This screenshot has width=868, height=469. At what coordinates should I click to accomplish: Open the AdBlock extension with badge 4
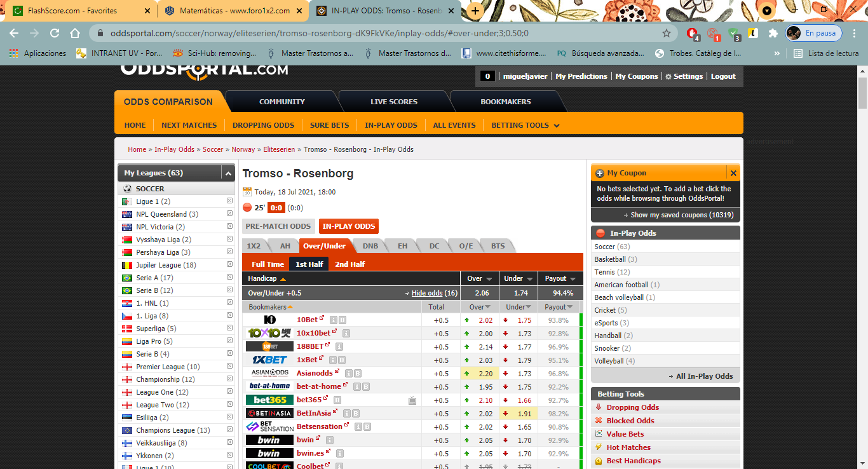(x=693, y=34)
